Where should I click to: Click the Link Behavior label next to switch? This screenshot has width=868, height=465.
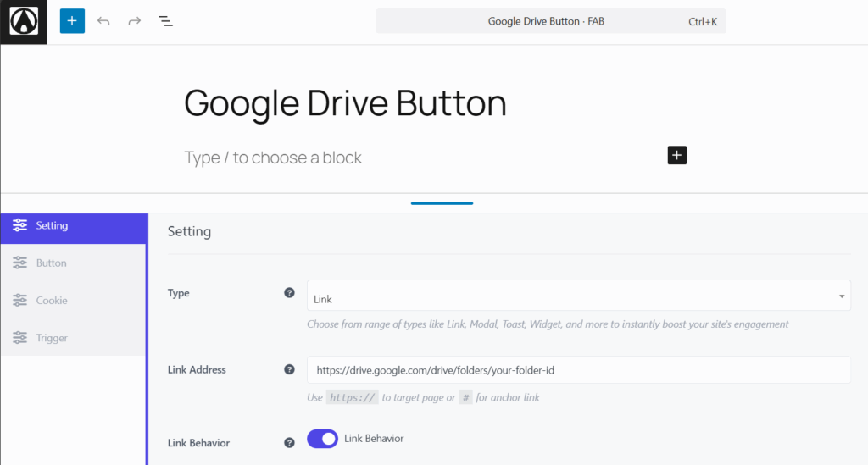374,439
